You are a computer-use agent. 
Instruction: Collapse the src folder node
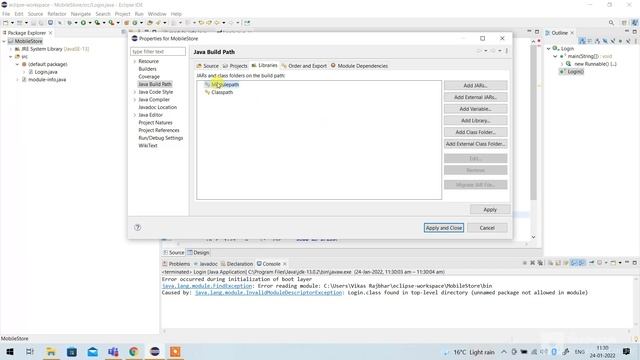click(x=11, y=57)
